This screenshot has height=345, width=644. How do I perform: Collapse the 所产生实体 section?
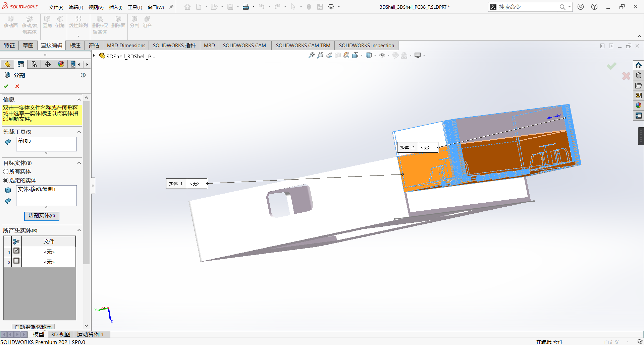tap(79, 230)
